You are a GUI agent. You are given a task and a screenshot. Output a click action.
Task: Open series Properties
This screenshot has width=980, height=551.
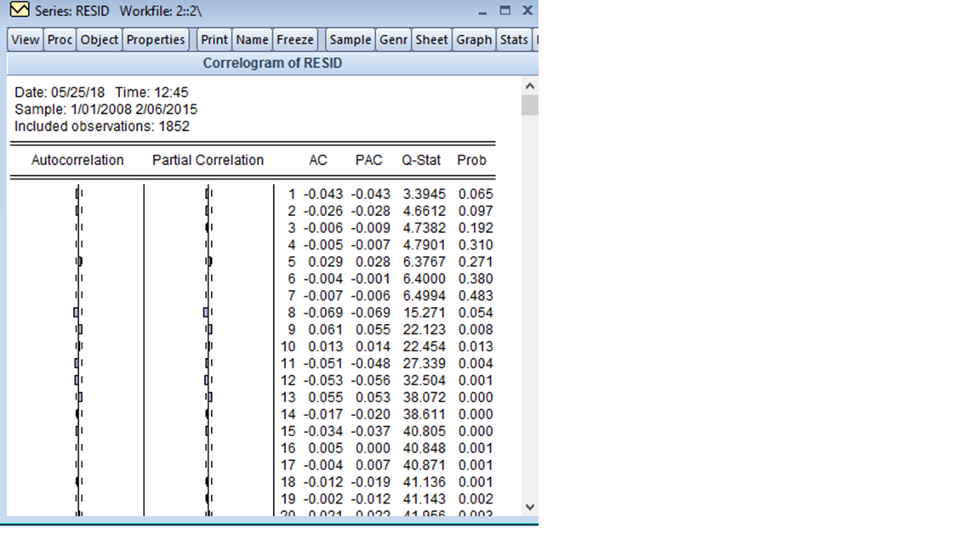click(156, 39)
